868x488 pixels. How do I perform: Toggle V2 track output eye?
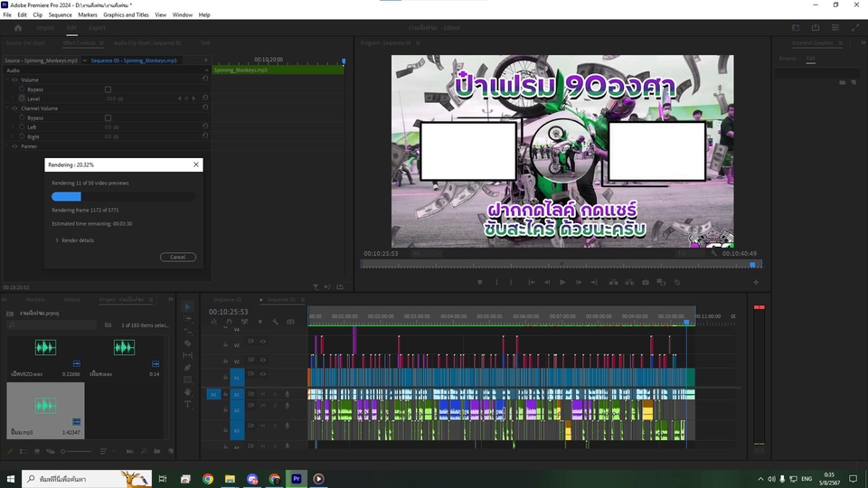(x=263, y=361)
